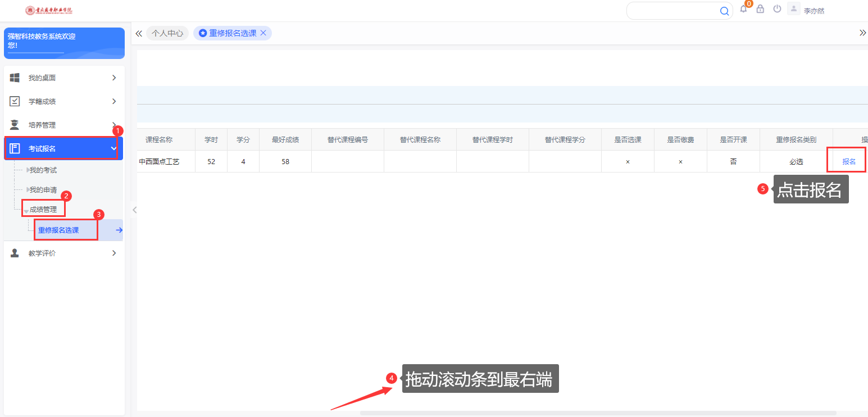This screenshot has height=417, width=868.
Task: Collapse sidebar using the panel handle arrow
Action: coord(134,210)
